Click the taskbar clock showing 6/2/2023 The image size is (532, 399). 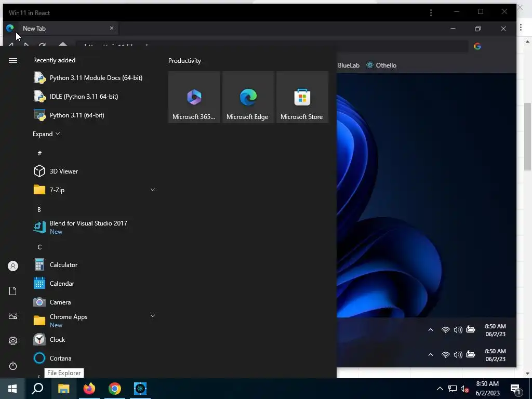(x=487, y=389)
